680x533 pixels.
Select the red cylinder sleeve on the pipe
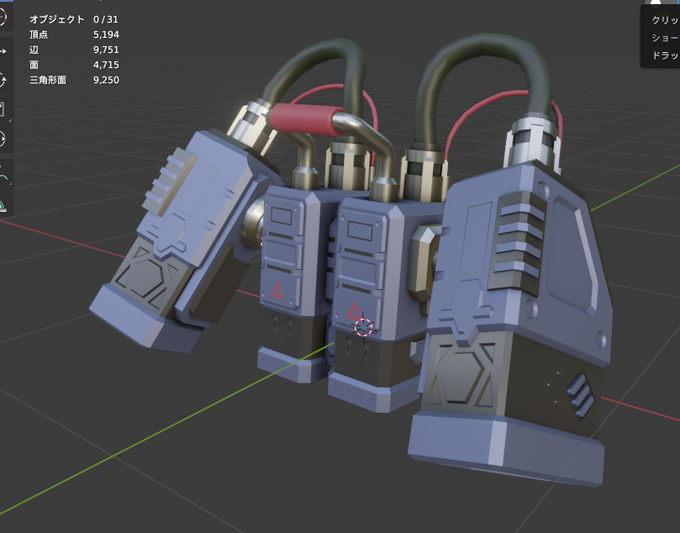pos(305,119)
